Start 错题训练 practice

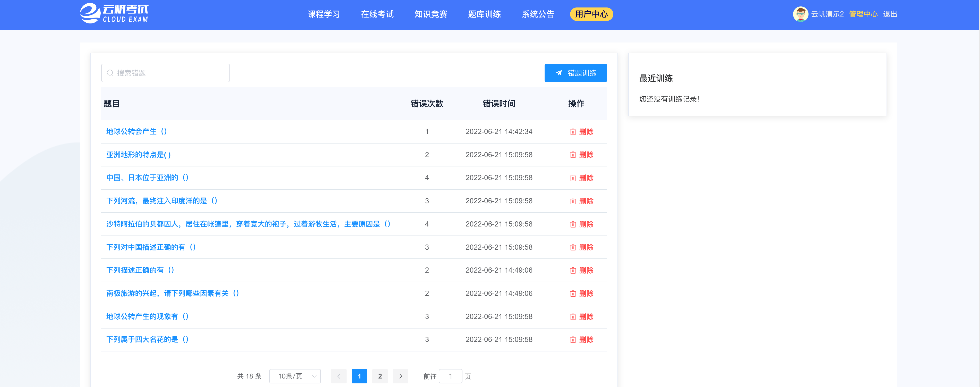coord(575,73)
